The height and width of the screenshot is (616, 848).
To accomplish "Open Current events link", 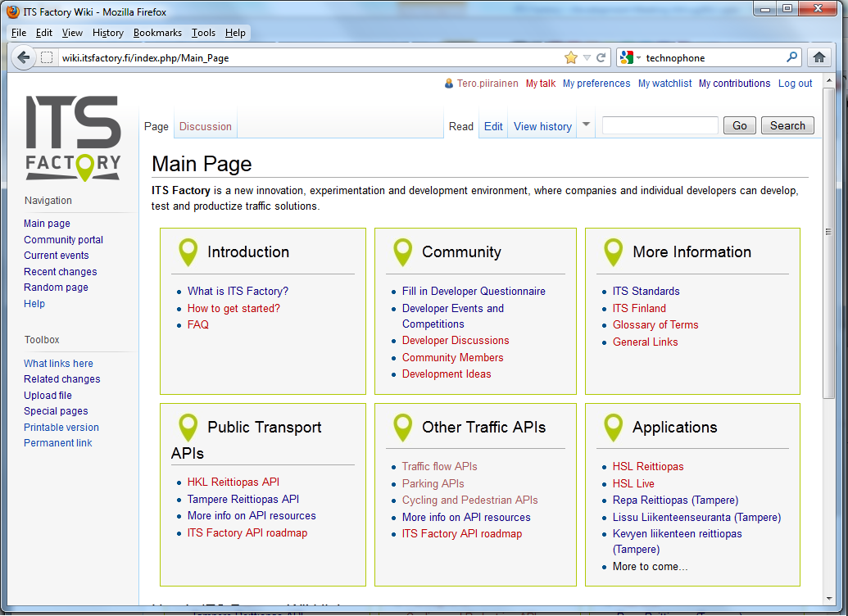I will pos(57,256).
